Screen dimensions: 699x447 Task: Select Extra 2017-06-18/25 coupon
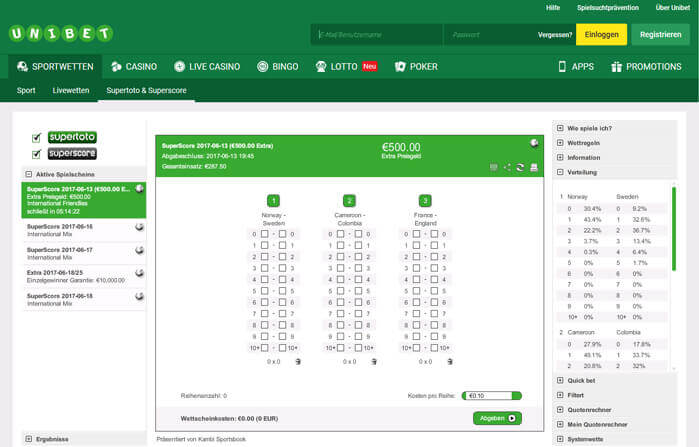click(84, 276)
